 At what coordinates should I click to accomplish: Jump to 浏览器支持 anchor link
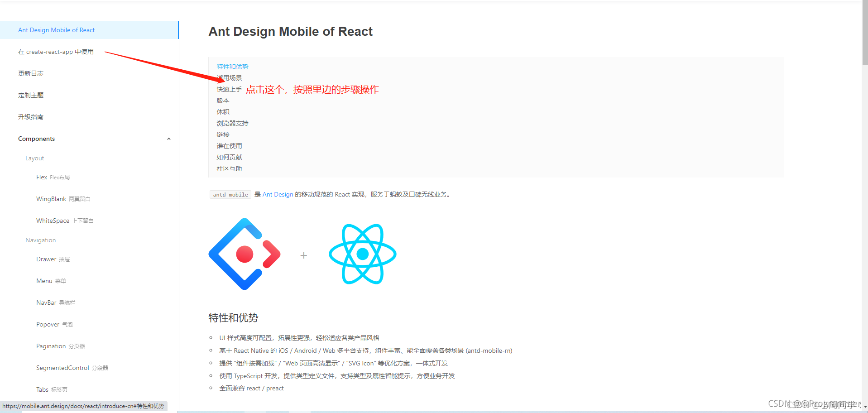click(x=232, y=123)
